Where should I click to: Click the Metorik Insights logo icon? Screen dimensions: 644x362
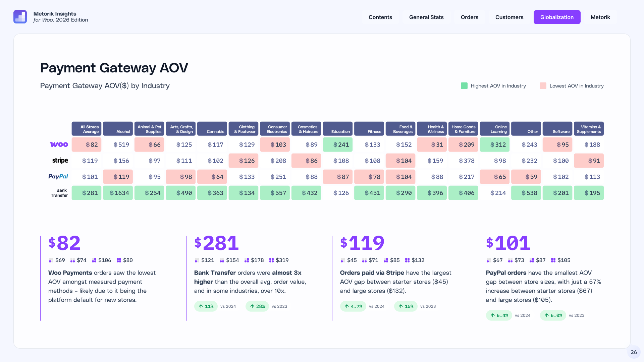[20, 17]
